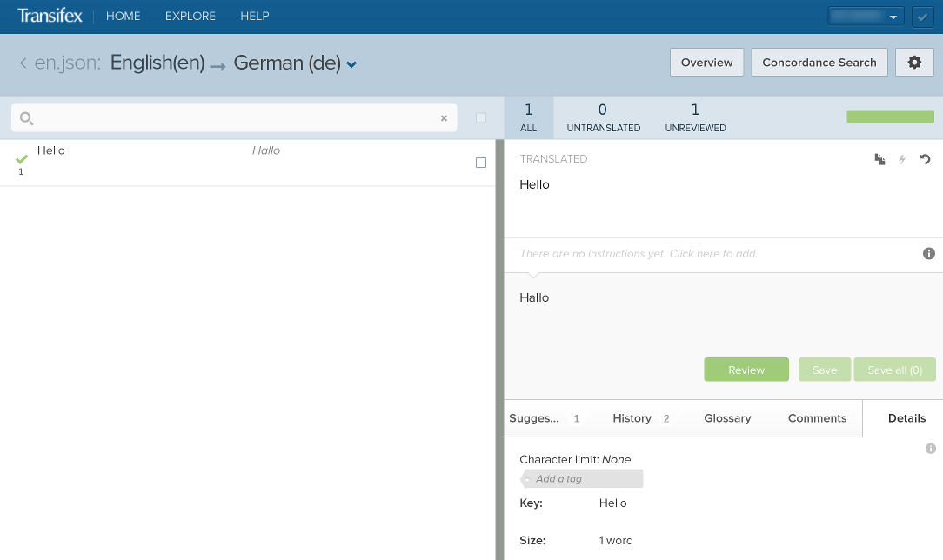Focus the string search input field
Screen dimensions: 943x560
(x=234, y=117)
